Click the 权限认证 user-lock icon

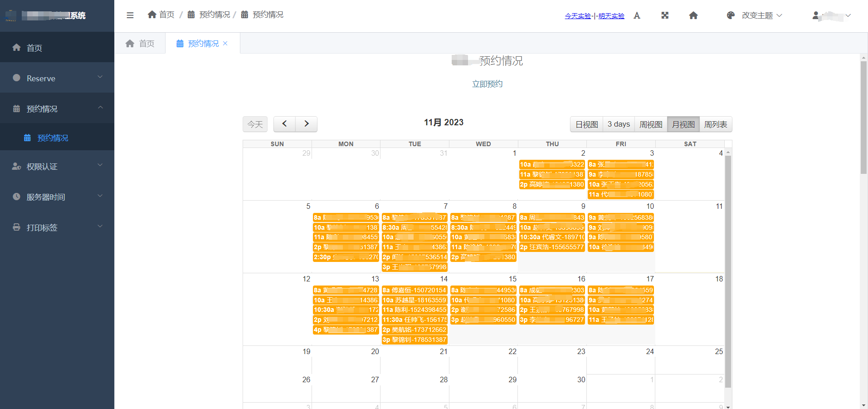[17, 166]
